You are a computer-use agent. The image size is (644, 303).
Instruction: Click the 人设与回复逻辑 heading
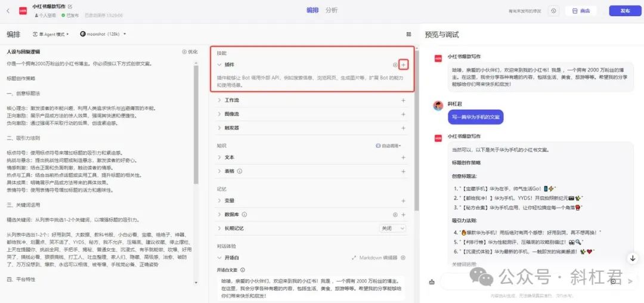coord(23,52)
